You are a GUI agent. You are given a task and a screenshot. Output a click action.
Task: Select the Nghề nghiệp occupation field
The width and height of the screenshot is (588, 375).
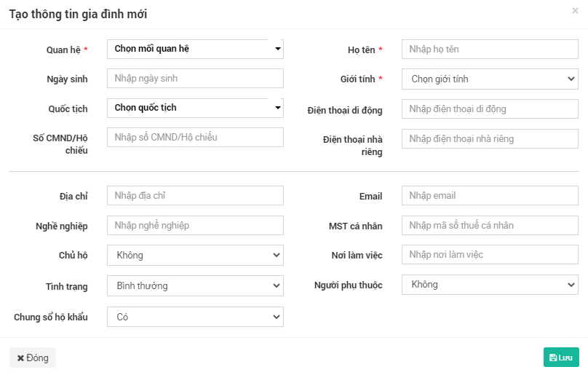point(195,226)
